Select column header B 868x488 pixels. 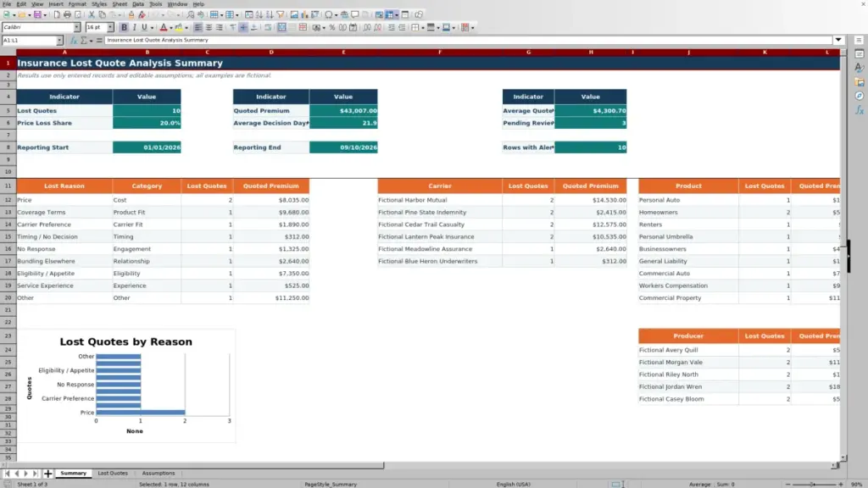pyautogui.click(x=147, y=52)
